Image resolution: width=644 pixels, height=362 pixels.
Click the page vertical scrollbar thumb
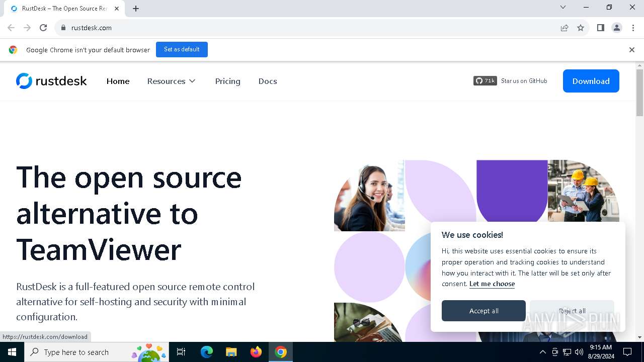coord(639,93)
